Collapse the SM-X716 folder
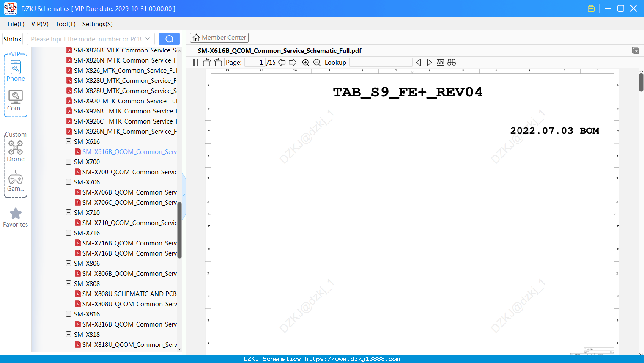This screenshot has width=644, height=363. pos(69,233)
